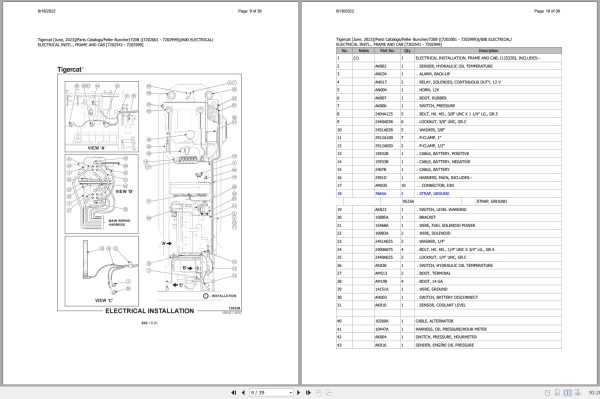Click the Description column header
This screenshot has width=600, height=399.
pyautogui.click(x=488, y=50)
